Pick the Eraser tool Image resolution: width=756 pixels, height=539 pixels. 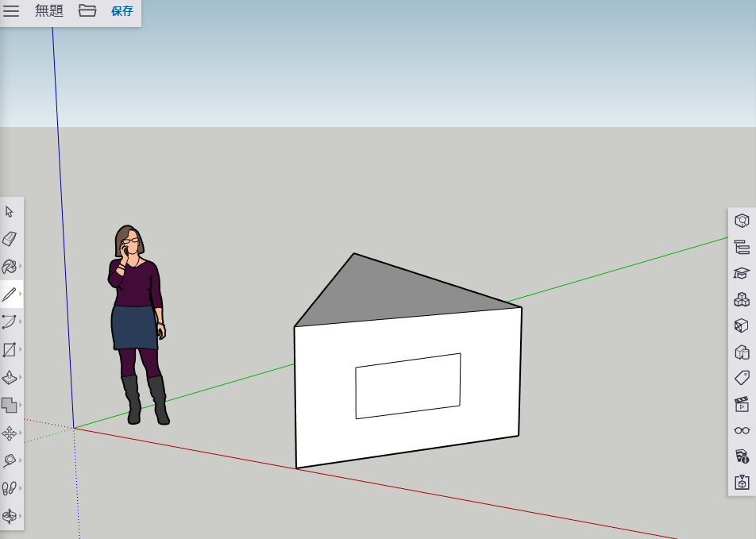point(10,239)
